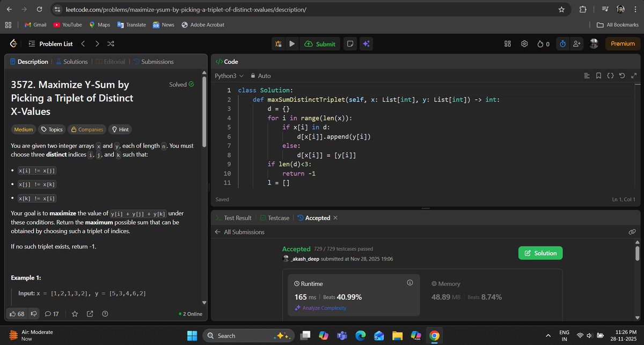Toggle the Auto lock setting

(260, 76)
